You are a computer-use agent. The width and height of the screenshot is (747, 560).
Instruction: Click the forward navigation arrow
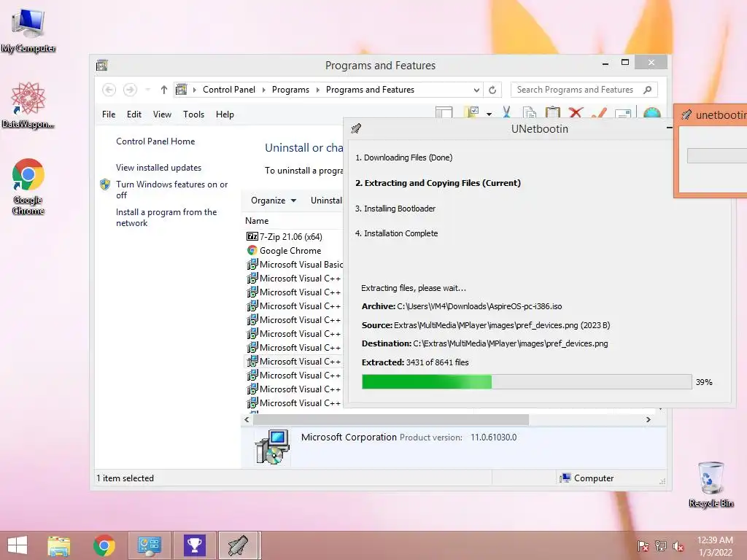(x=130, y=90)
